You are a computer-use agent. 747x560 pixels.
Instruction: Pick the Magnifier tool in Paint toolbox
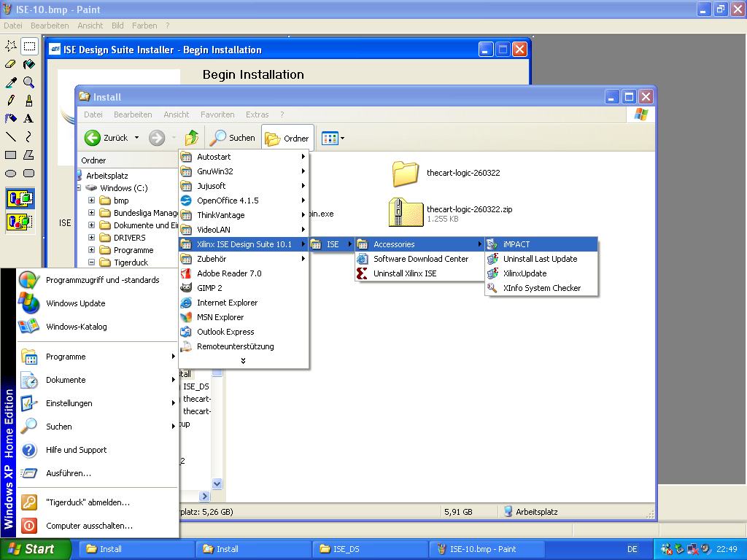[28, 82]
